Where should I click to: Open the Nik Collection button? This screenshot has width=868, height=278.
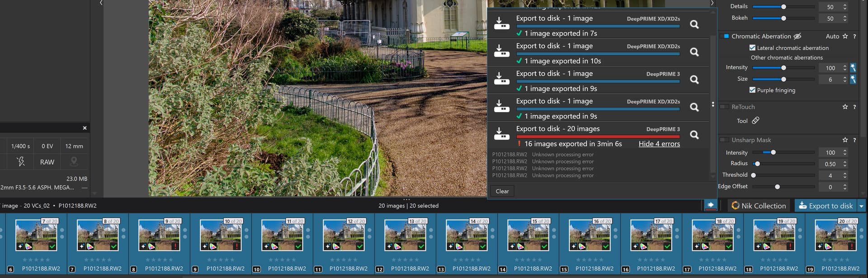(x=759, y=206)
